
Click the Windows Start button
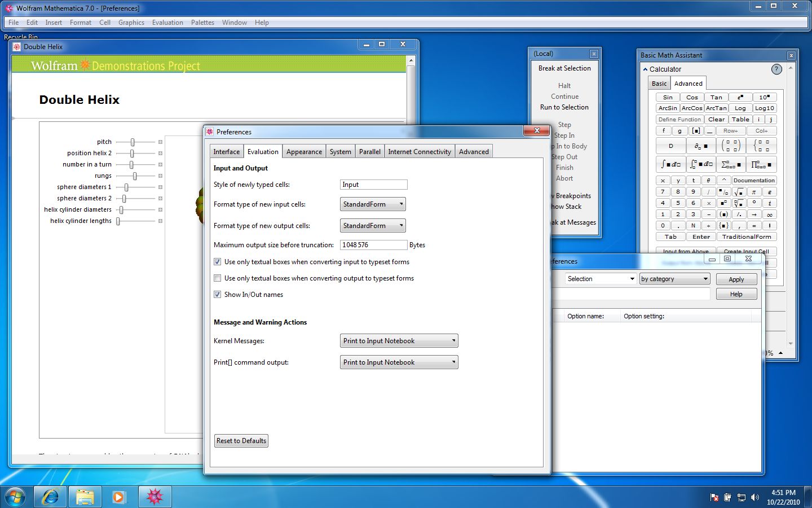click(x=15, y=497)
